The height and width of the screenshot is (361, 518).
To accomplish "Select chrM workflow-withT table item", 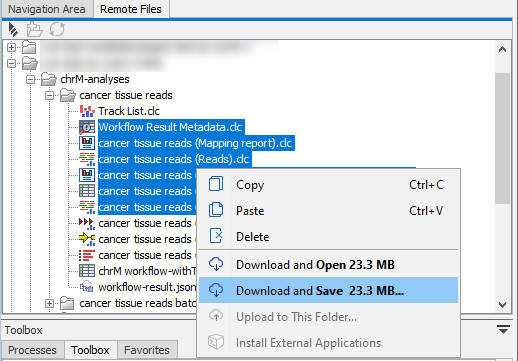I will (147, 271).
